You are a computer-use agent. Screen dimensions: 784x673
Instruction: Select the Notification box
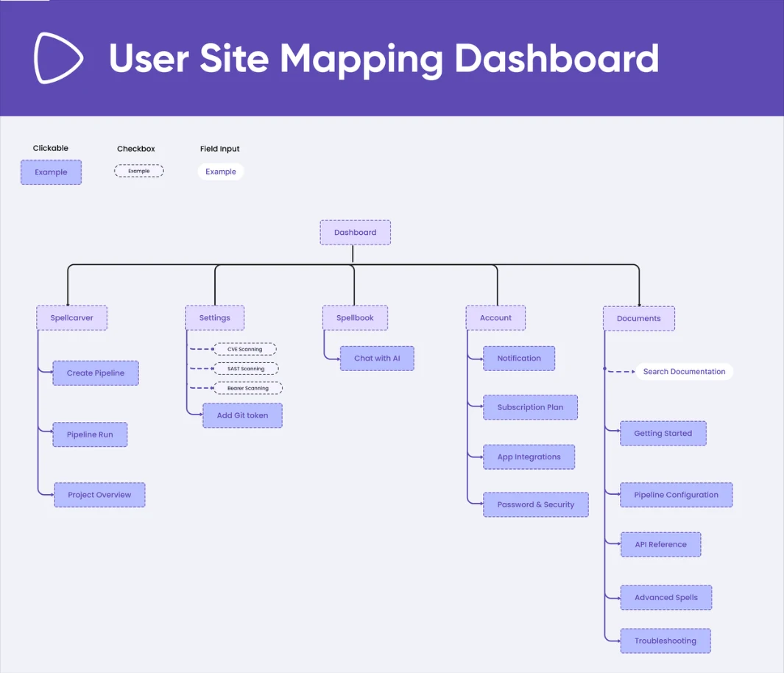pyautogui.click(x=519, y=359)
